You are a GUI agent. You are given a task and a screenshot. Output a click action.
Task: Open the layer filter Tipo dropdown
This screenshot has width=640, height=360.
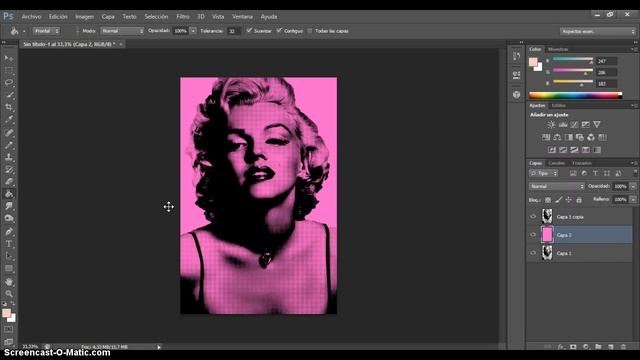click(544, 173)
